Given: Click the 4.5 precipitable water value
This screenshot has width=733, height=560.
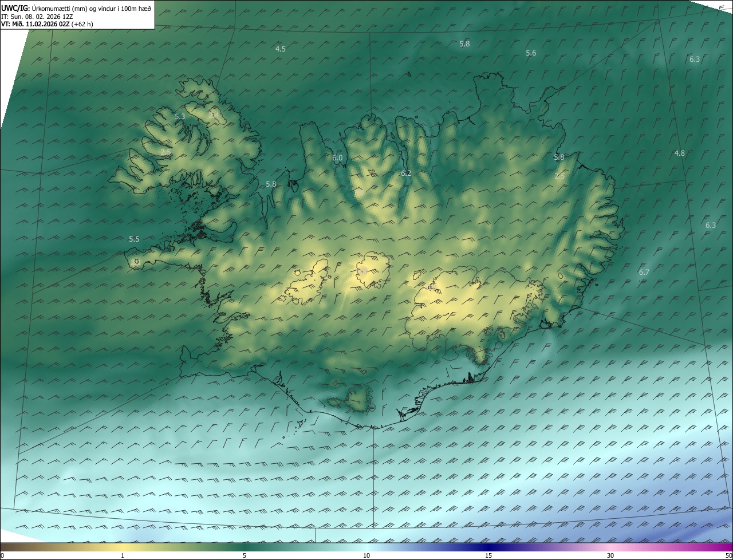Looking at the screenshot, I should coord(281,49).
